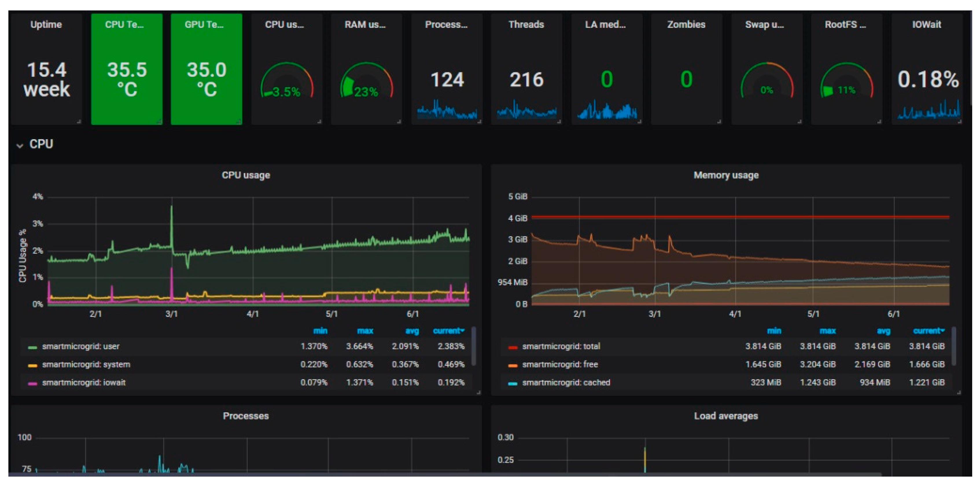Sort Memory legend by avg column
980x485 pixels.
[x=883, y=331]
